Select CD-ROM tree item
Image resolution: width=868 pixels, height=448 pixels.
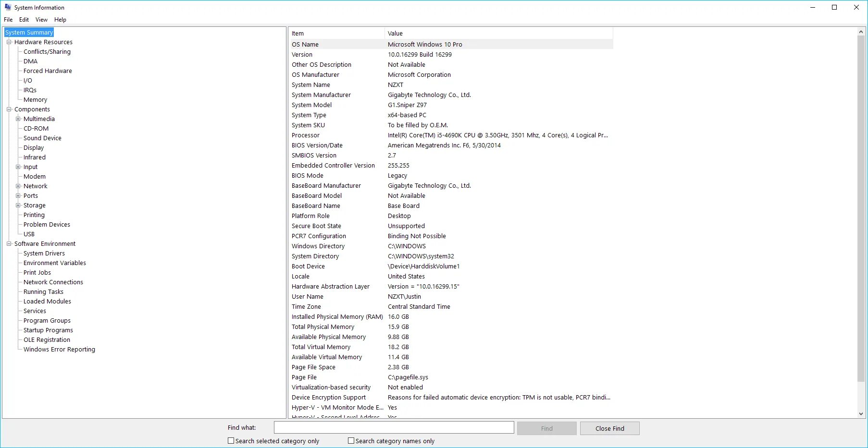coord(36,128)
